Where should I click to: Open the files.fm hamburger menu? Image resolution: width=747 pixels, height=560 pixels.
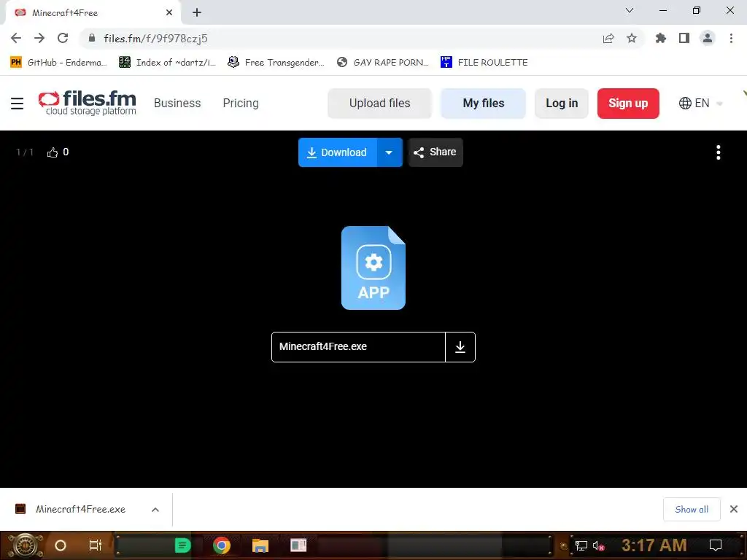tap(18, 104)
